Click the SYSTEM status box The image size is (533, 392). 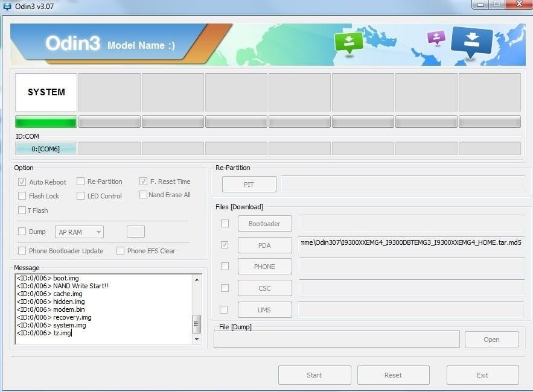pyautogui.click(x=46, y=92)
